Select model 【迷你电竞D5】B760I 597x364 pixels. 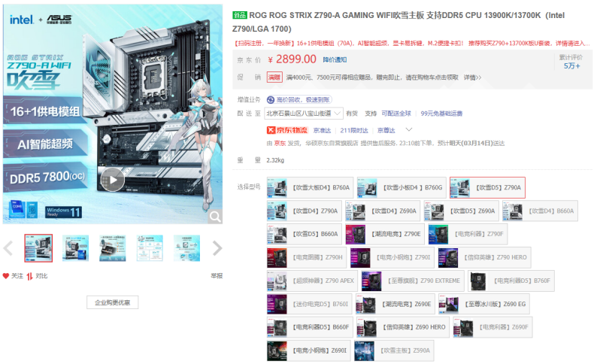tap(310, 305)
